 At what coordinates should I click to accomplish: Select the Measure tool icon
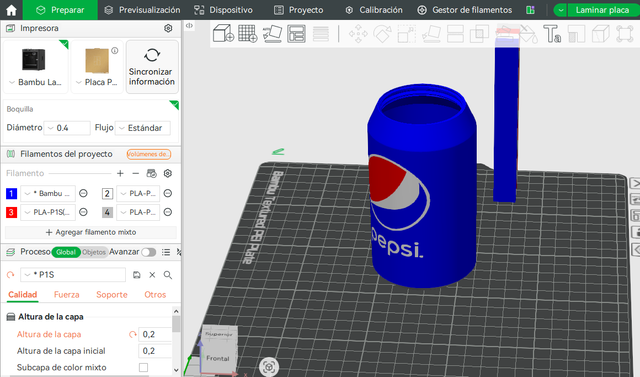tap(576, 33)
